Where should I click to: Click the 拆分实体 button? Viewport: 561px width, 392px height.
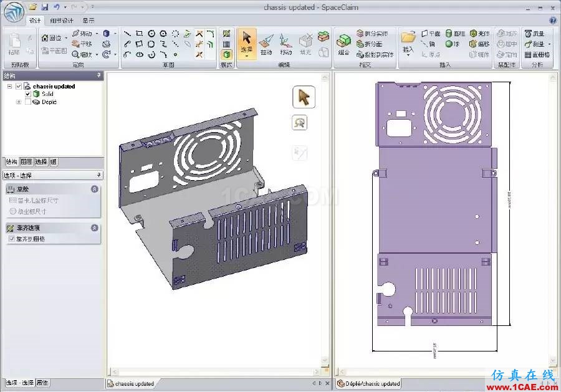coord(375,34)
